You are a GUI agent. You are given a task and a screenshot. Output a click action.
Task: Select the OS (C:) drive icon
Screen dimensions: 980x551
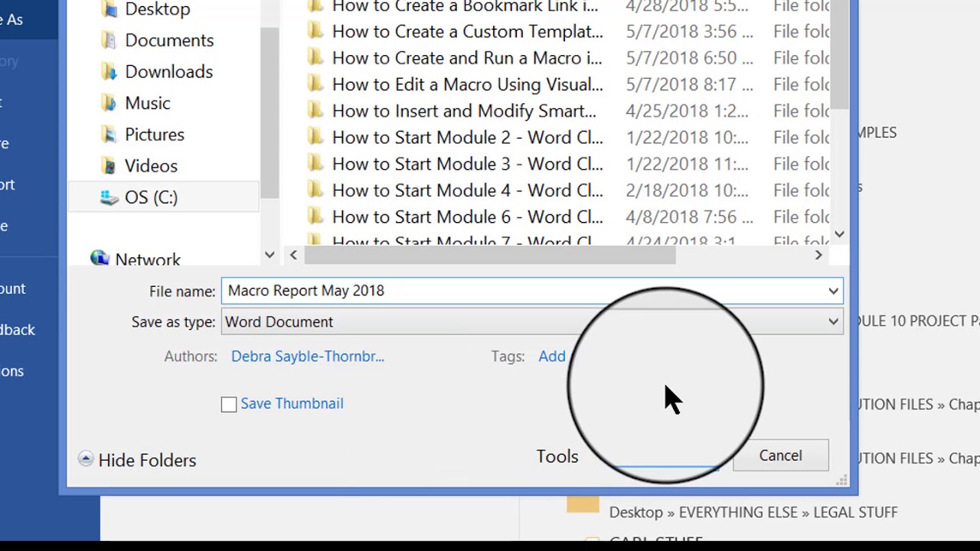pyautogui.click(x=109, y=197)
